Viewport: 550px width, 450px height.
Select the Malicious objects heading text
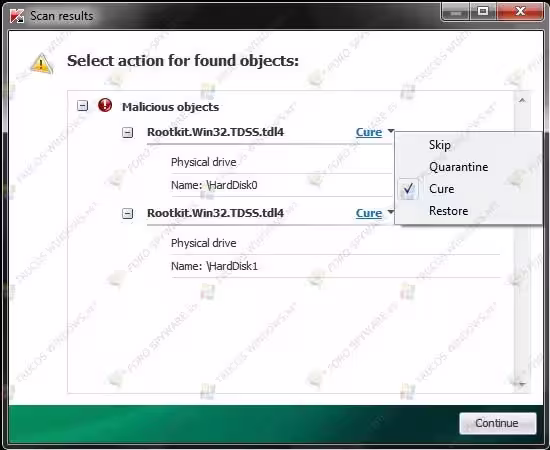click(x=170, y=107)
